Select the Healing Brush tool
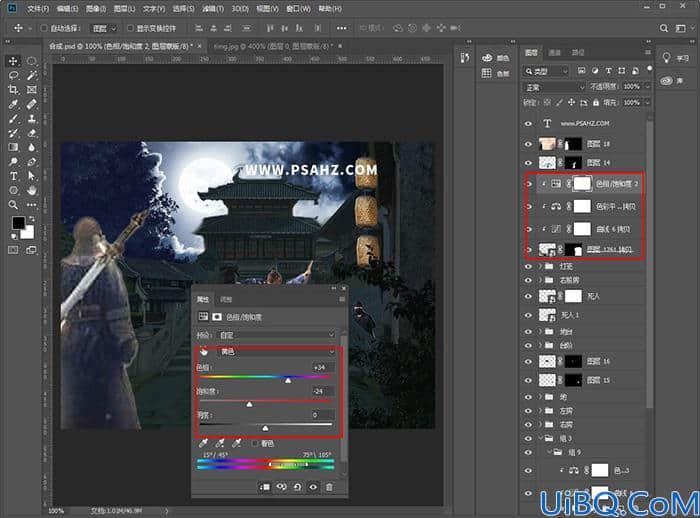This screenshot has height=518, width=700. click(31, 104)
